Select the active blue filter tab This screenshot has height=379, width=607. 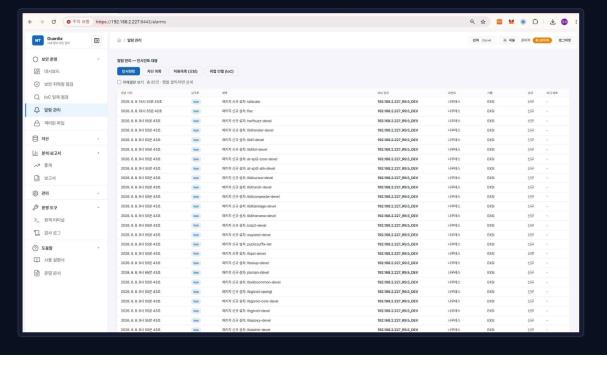[x=129, y=71]
